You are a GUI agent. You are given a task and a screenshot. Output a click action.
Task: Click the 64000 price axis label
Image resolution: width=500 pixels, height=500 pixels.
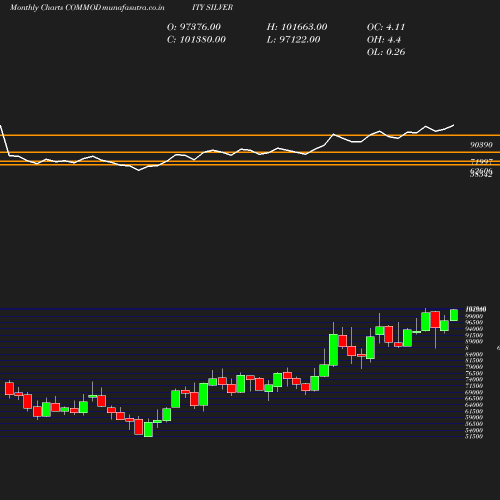tap(474, 405)
